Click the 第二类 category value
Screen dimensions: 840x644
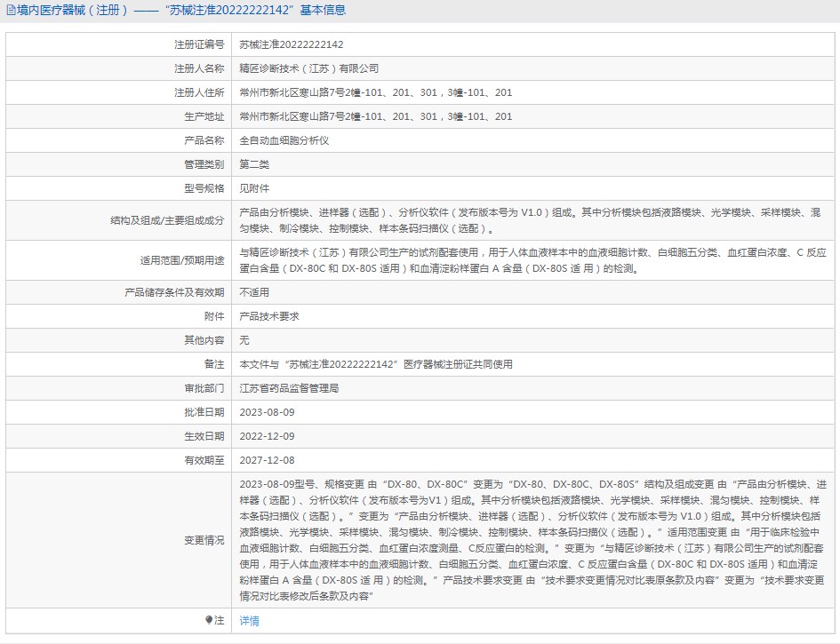click(254, 164)
